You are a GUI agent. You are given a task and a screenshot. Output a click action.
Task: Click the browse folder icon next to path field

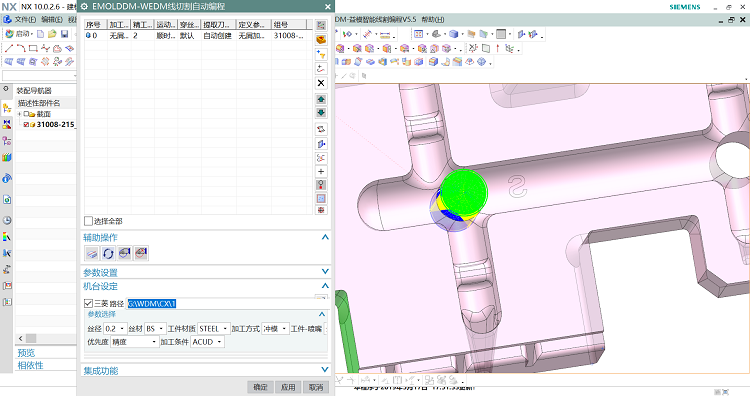click(322, 298)
